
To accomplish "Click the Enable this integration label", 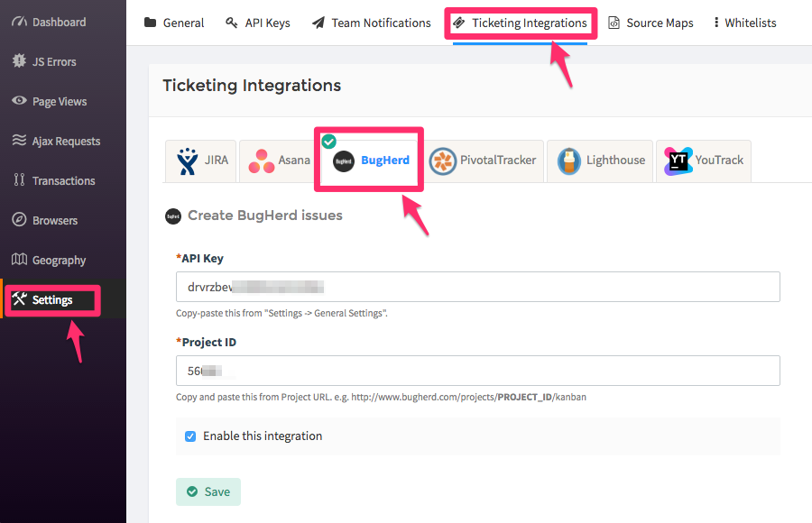I will coord(263,436).
